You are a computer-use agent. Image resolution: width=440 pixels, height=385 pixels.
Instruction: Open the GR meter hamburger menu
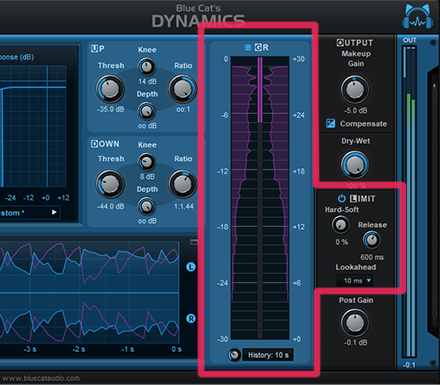(248, 48)
